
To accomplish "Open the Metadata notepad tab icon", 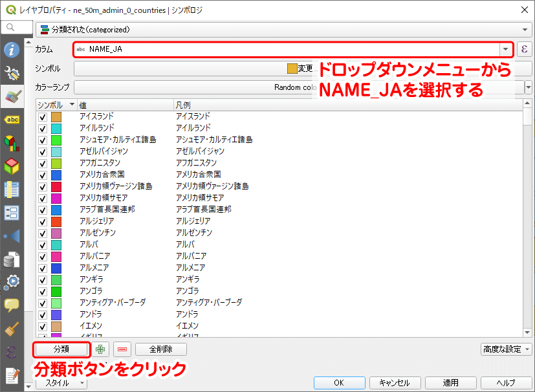I will pos(12,375).
